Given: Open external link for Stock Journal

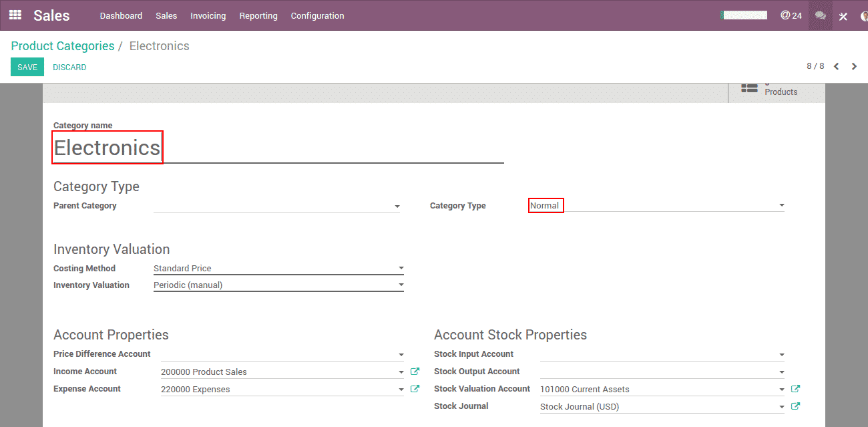Looking at the screenshot, I should pos(795,406).
